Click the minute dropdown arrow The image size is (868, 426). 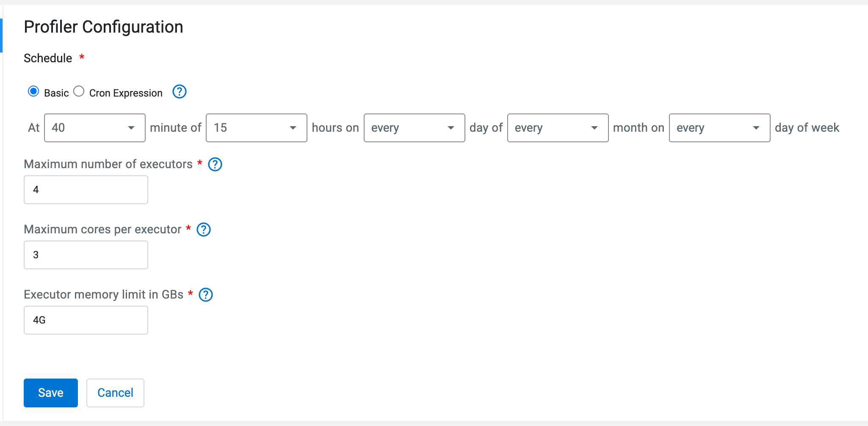click(131, 128)
